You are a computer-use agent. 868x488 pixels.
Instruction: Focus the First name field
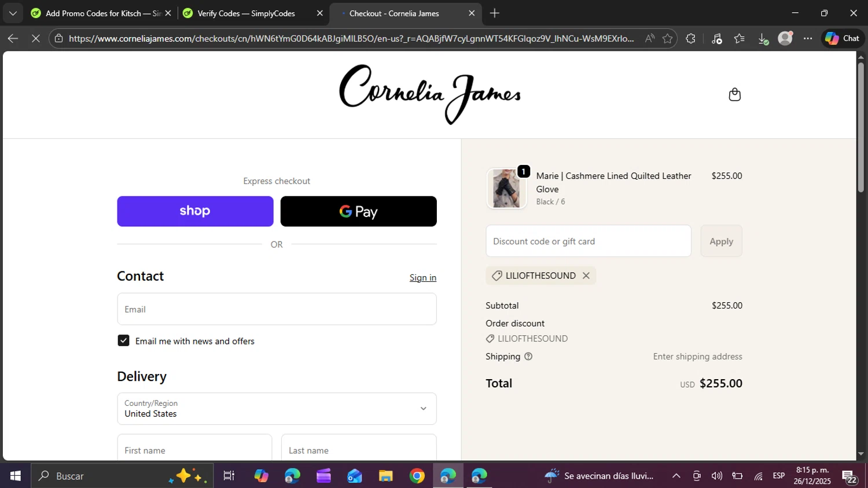click(x=194, y=448)
